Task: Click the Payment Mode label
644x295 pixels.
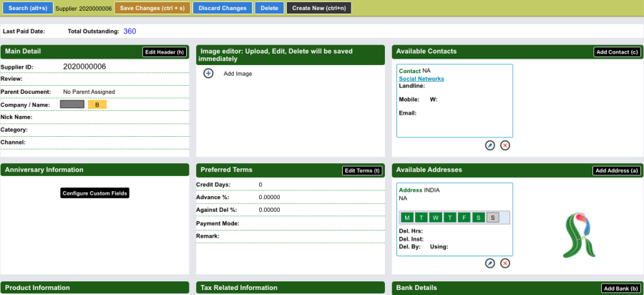Action: coord(218,223)
